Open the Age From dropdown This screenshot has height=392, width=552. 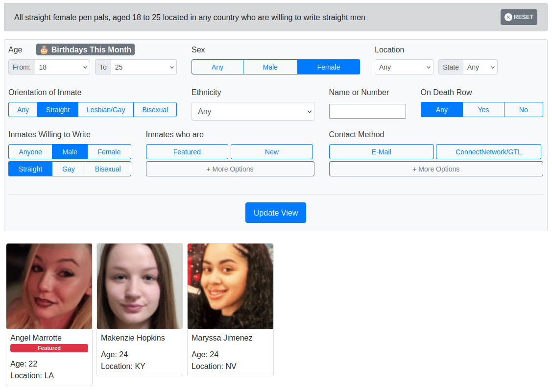[62, 67]
